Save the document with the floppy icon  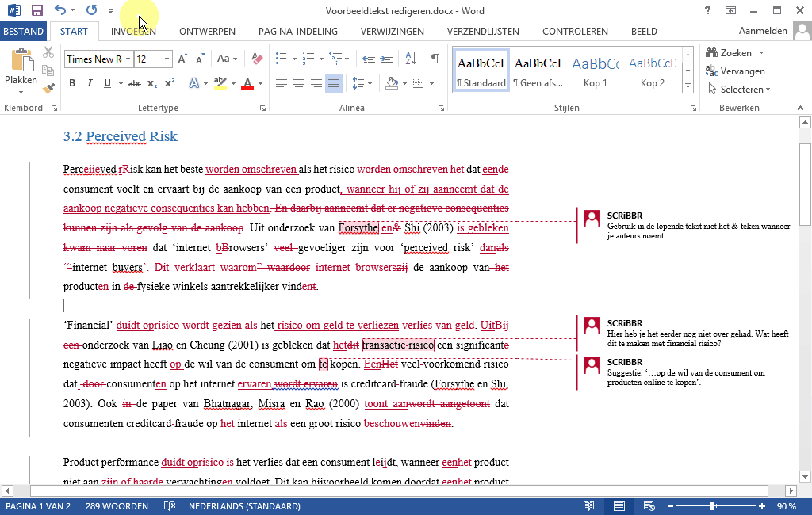(x=36, y=10)
